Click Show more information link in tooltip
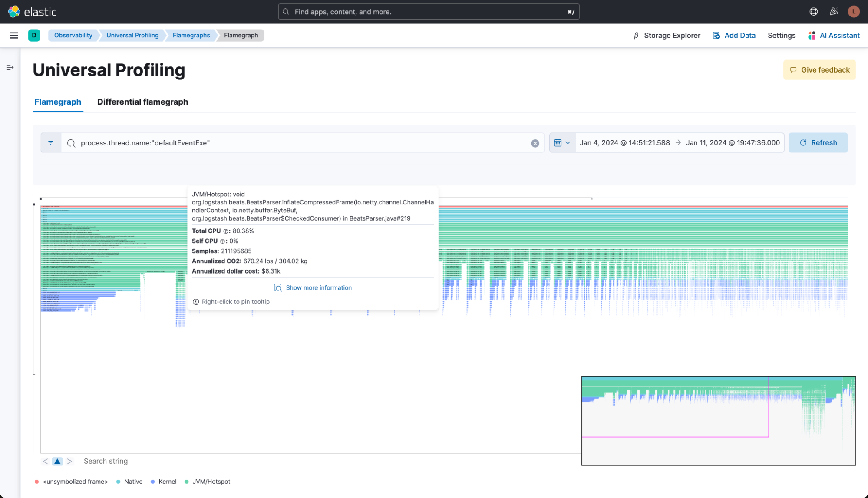 pos(318,288)
